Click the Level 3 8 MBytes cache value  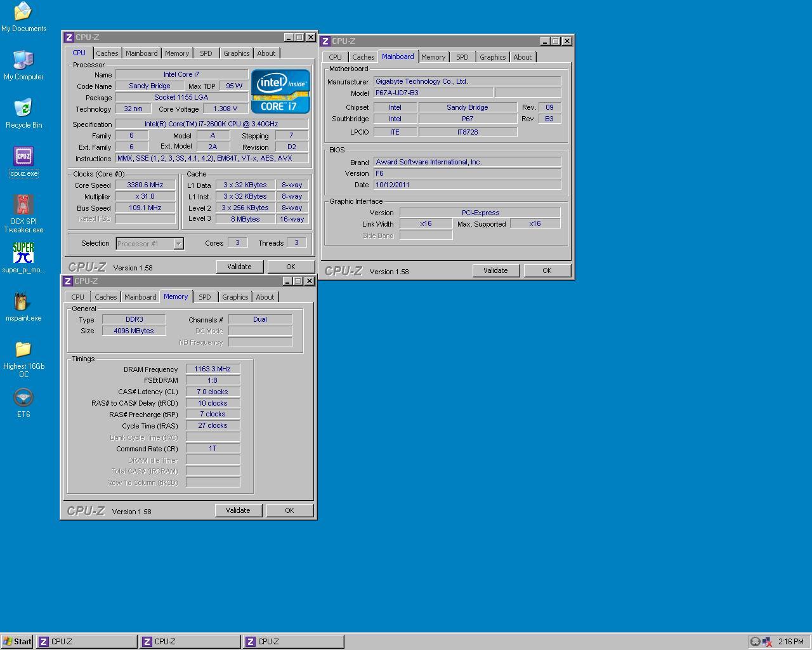(x=246, y=219)
